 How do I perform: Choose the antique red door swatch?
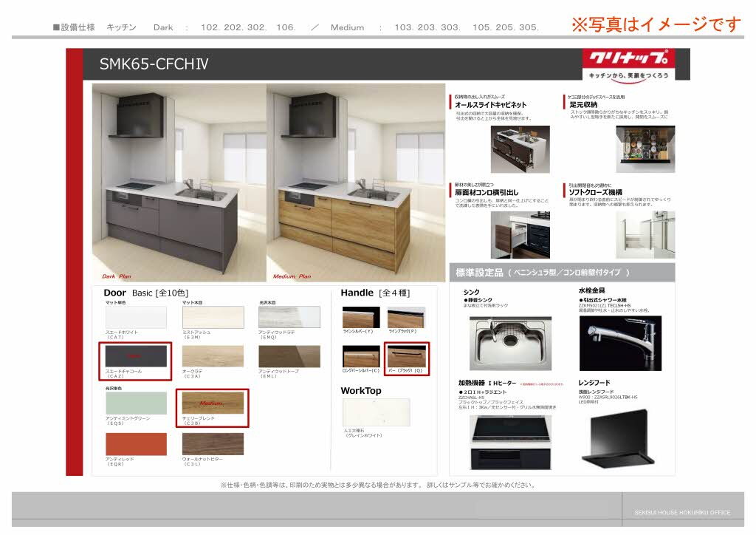pyautogui.click(x=136, y=444)
